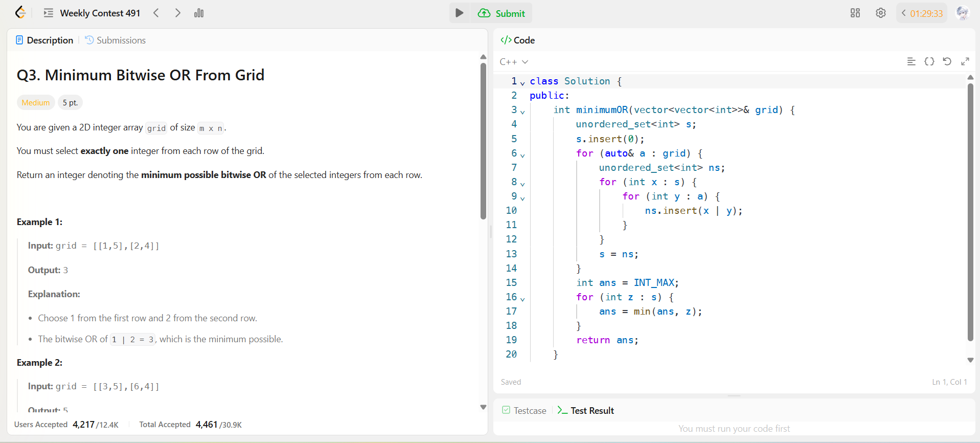The width and height of the screenshot is (980, 443).
Task: Click the LeetCode logo icon
Action: (x=20, y=13)
